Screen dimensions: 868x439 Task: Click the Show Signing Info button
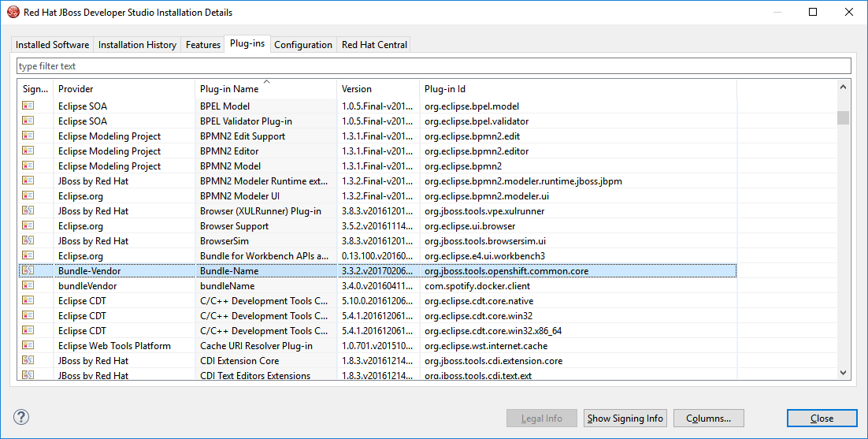pyautogui.click(x=625, y=419)
